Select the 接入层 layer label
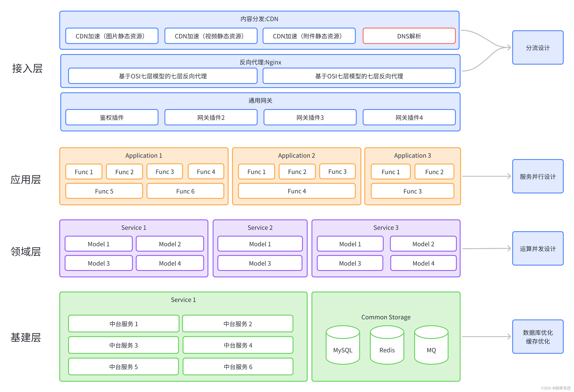Image resolution: width=574 pixels, height=392 pixels. (27, 68)
